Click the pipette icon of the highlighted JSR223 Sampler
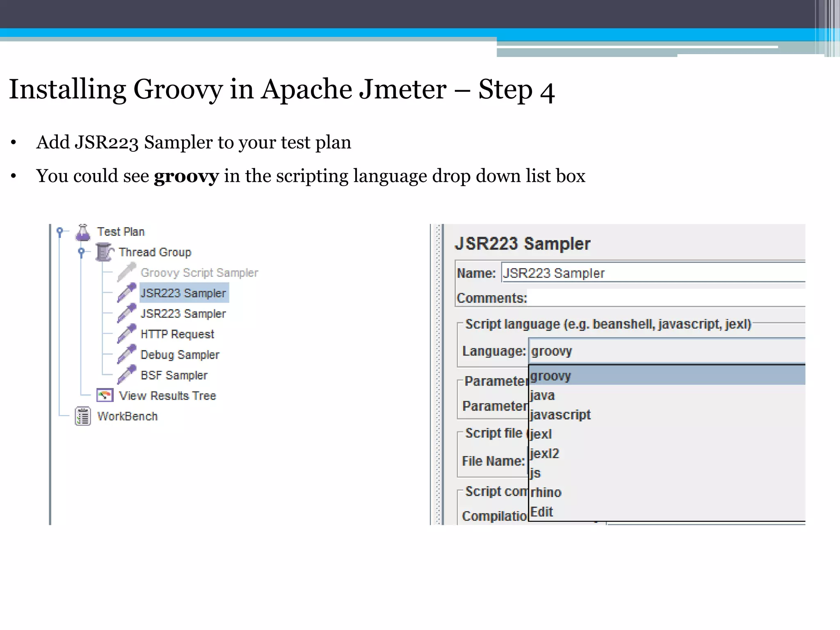The image size is (840, 630). click(x=126, y=293)
